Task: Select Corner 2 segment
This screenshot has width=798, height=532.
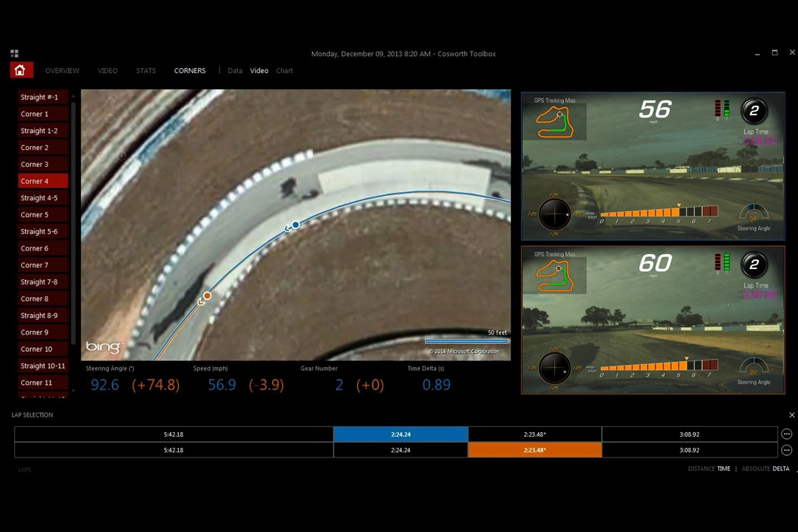Action: click(44, 147)
